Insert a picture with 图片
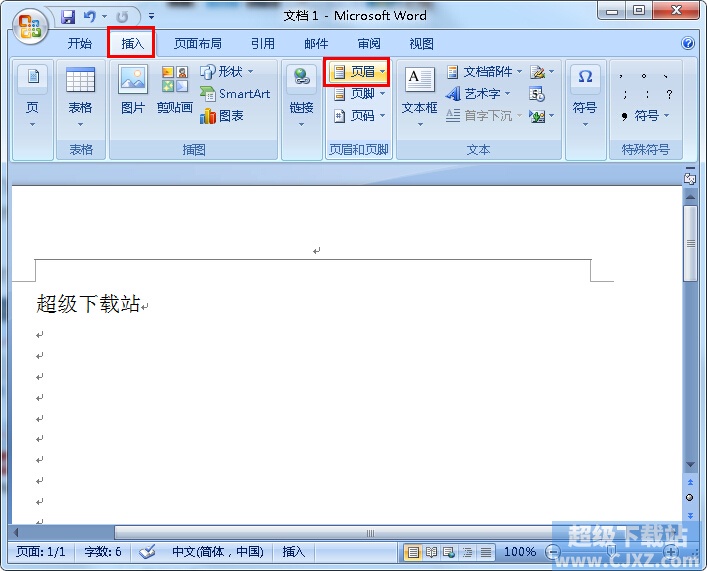This screenshot has height=571, width=707. [133, 90]
